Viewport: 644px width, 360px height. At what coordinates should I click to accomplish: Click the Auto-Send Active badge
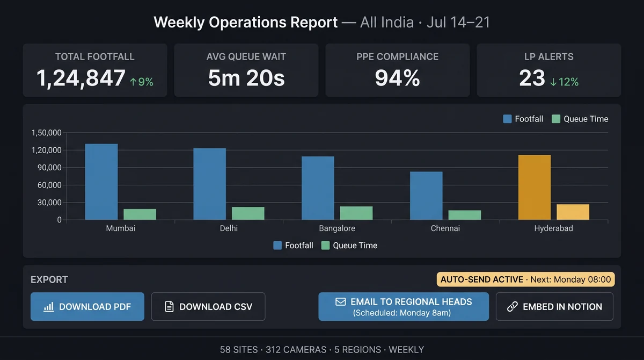[x=526, y=279]
